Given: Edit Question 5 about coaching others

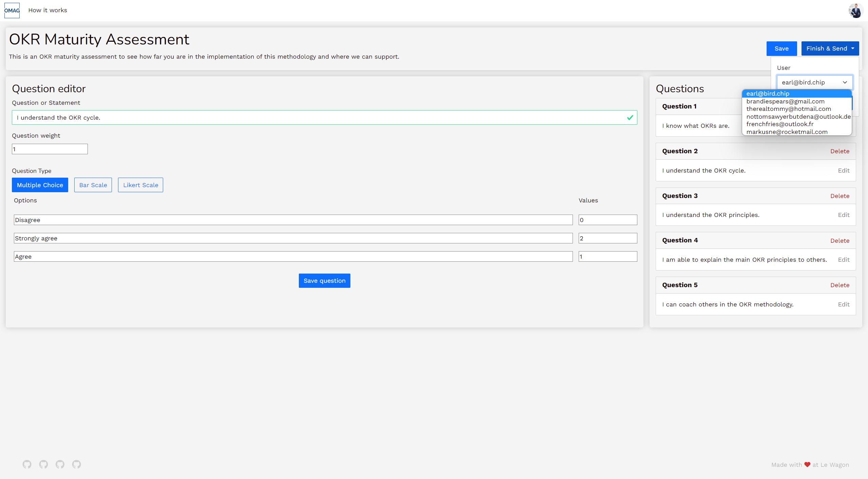Looking at the screenshot, I should (844, 304).
